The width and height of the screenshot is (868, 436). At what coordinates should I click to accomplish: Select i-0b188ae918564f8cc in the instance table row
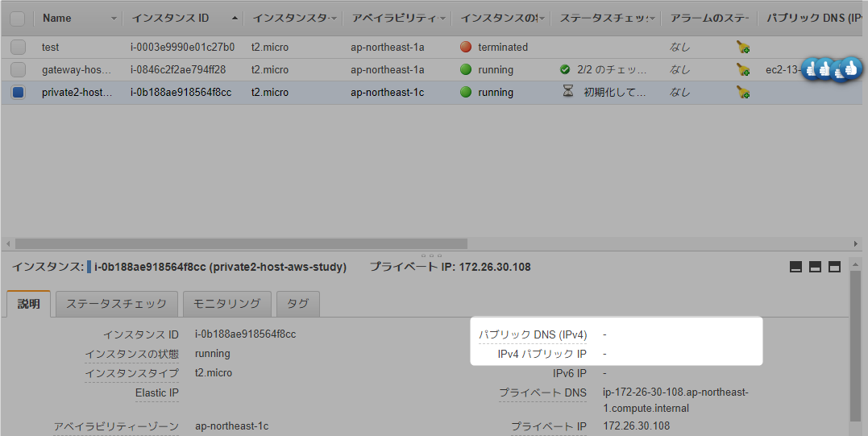(x=181, y=93)
